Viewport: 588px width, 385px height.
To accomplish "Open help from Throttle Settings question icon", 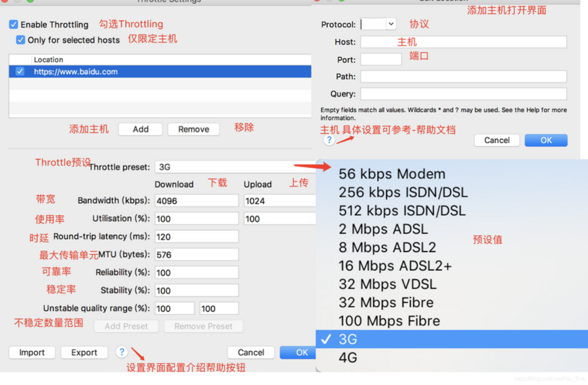I will (122, 352).
